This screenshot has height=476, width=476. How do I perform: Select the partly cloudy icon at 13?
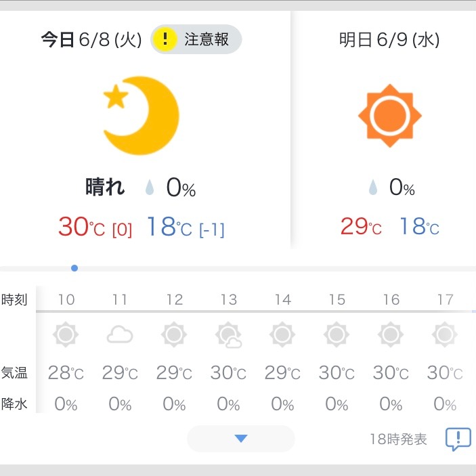[228, 334]
